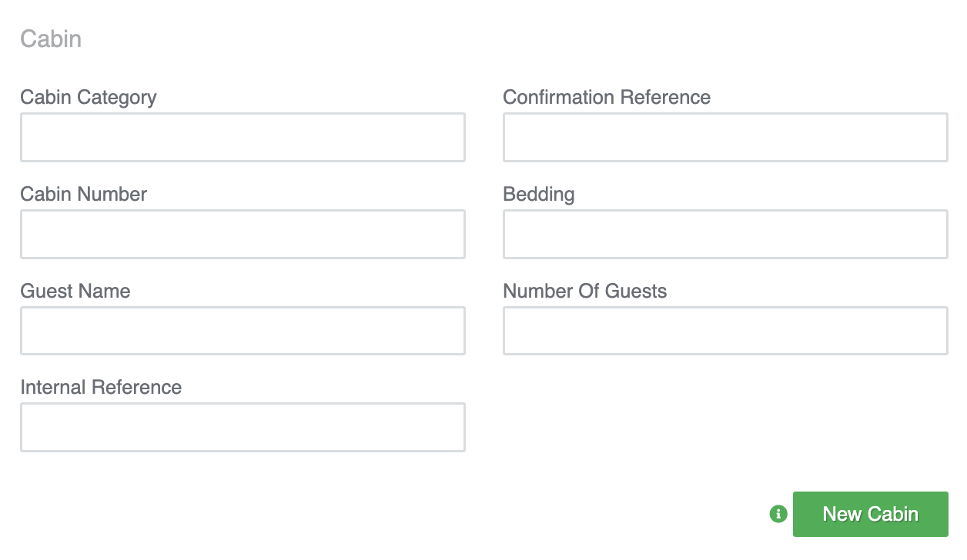This screenshot has width=967, height=560.
Task: Click the gray Cabin section heading
Action: (51, 38)
